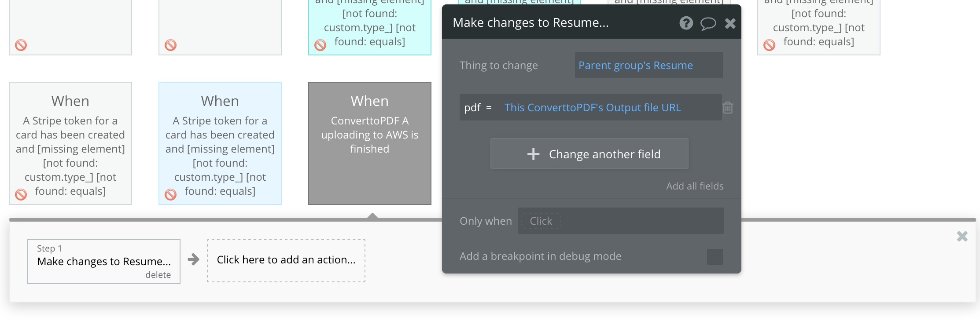
Task: Delete the pdf field with trash icon
Action: pyautogui.click(x=728, y=108)
